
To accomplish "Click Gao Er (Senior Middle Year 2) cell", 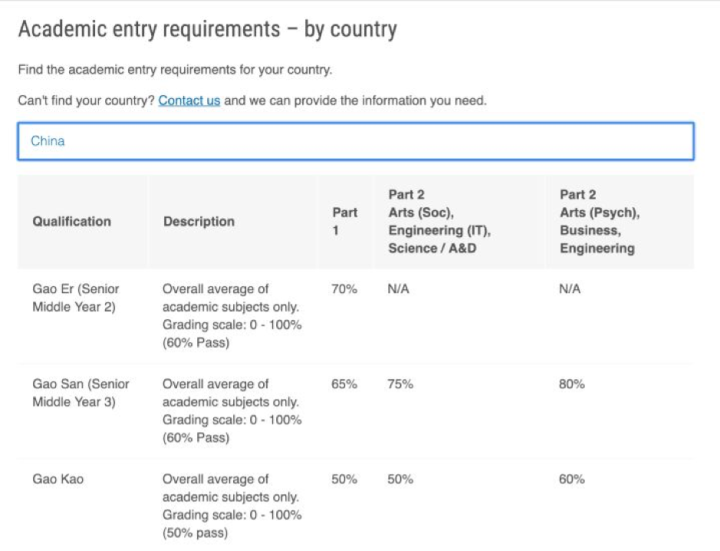I will (x=76, y=298).
